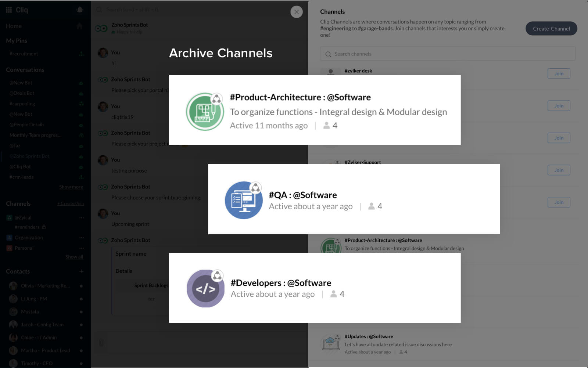The width and height of the screenshot is (588, 368).
Task: Join the #zylker desk channel
Action: pos(559,73)
